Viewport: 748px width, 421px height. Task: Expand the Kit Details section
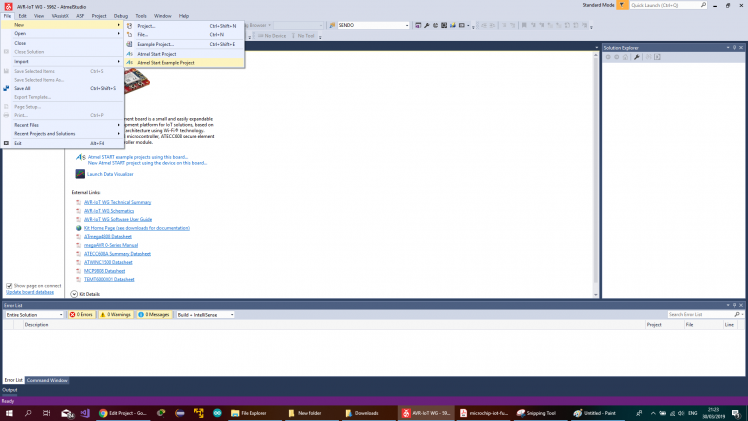tap(75, 294)
